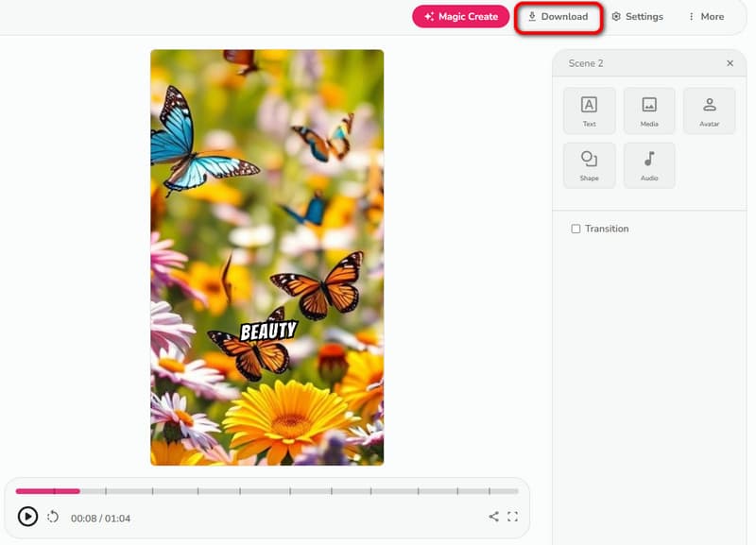Select the Text tool in the Scene panel
Image resolution: width=756 pixels, height=545 pixels.
590,110
